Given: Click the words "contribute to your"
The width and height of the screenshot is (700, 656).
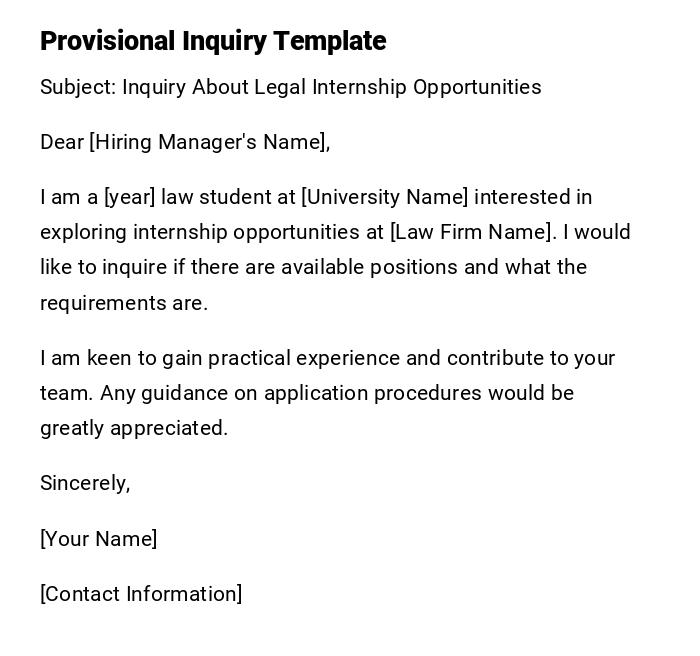Looking at the screenshot, I should pos(531,358).
